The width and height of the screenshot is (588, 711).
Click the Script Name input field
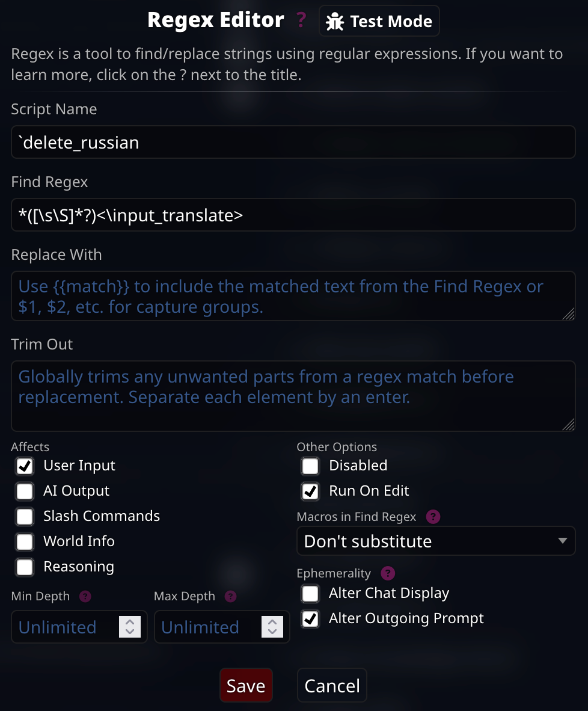(x=293, y=143)
